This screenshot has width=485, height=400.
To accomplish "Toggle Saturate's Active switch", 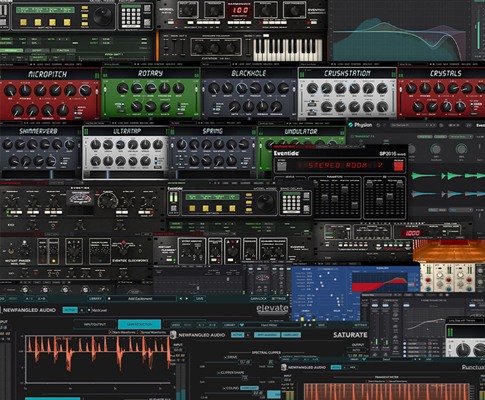I will pyautogui.click(x=238, y=335).
